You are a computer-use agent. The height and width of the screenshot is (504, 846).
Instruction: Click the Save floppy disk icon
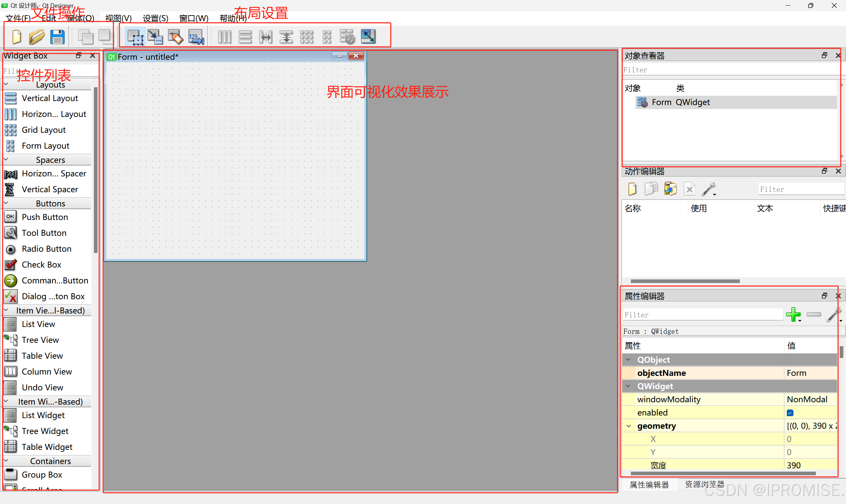57,37
